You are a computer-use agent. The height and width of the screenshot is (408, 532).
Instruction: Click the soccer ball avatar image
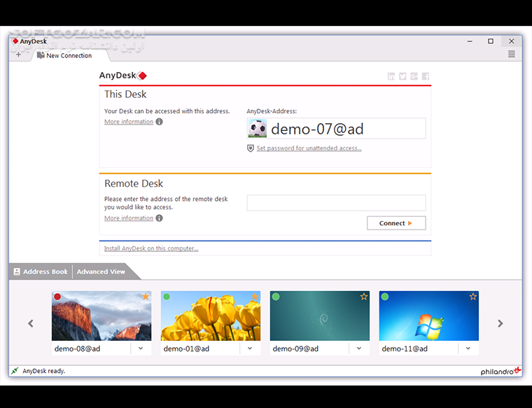point(257,128)
